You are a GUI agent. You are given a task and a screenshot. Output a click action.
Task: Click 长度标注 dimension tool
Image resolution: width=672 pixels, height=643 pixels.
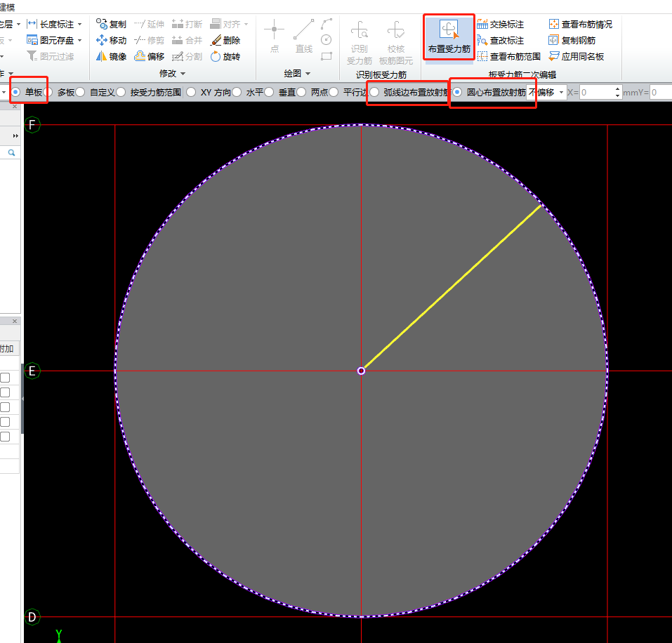(x=50, y=24)
